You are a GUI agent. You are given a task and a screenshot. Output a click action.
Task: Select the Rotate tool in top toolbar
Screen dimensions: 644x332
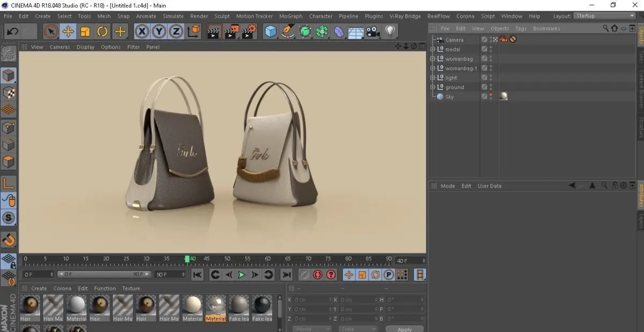coord(103,32)
